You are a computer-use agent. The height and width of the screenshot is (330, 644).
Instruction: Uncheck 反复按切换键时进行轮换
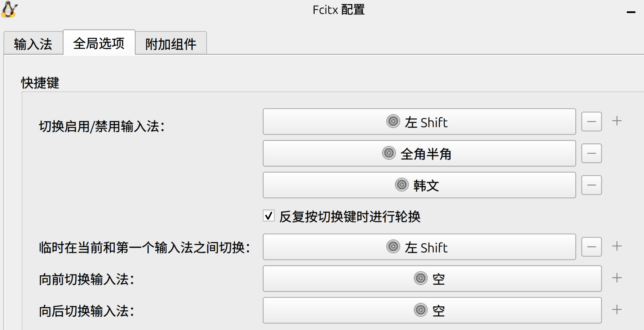268,216
